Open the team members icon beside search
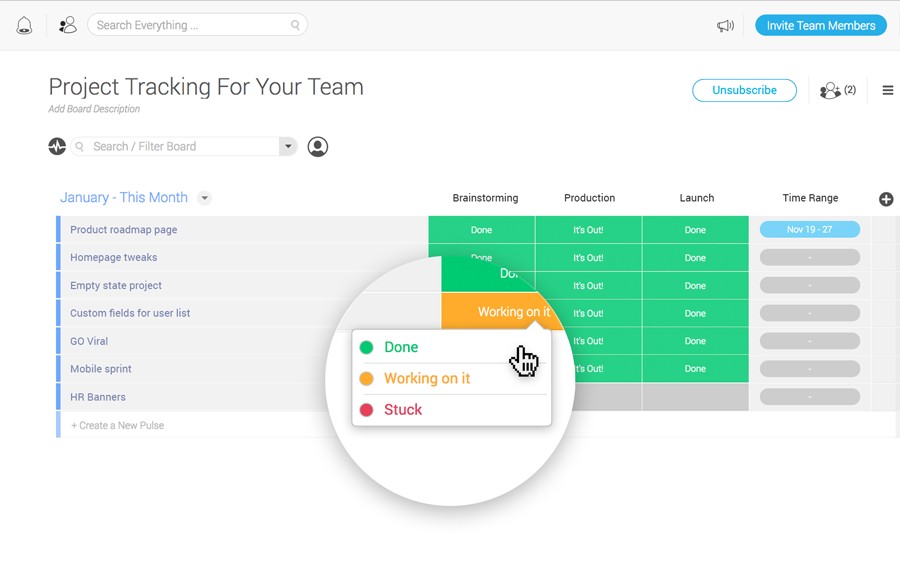Screen dimensions: 900x563 point(68,25)
